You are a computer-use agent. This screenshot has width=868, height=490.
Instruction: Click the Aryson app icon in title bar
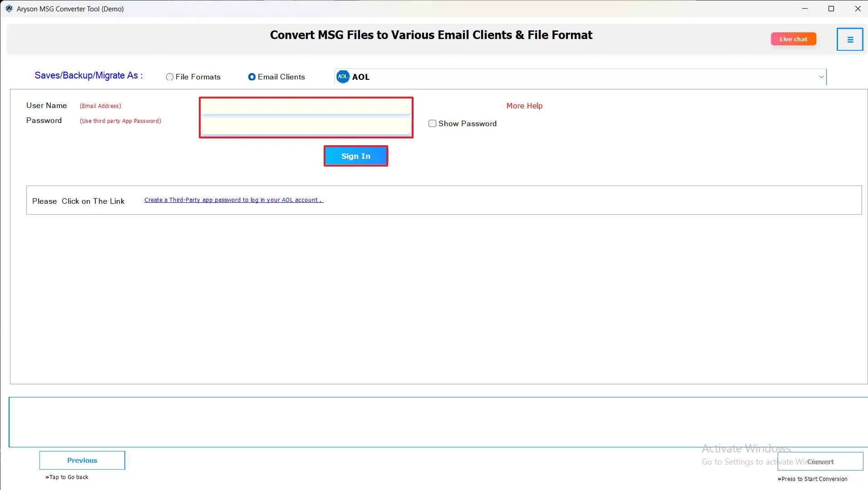pyautogui.click(x=9, y=9)
